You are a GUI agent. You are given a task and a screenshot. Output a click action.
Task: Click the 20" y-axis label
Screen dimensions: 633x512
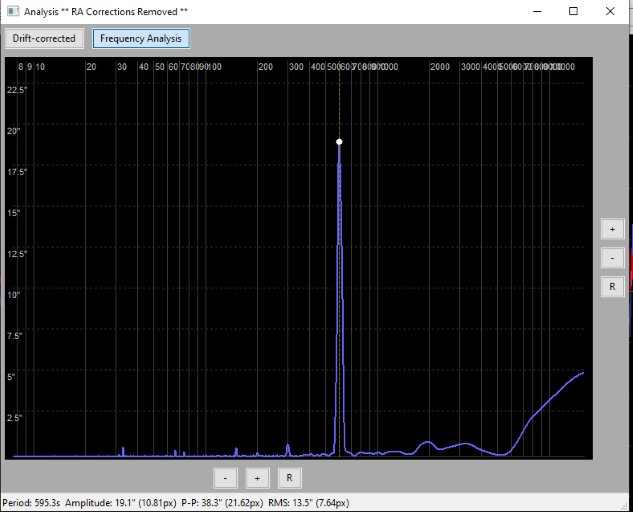tap(13, 131)
